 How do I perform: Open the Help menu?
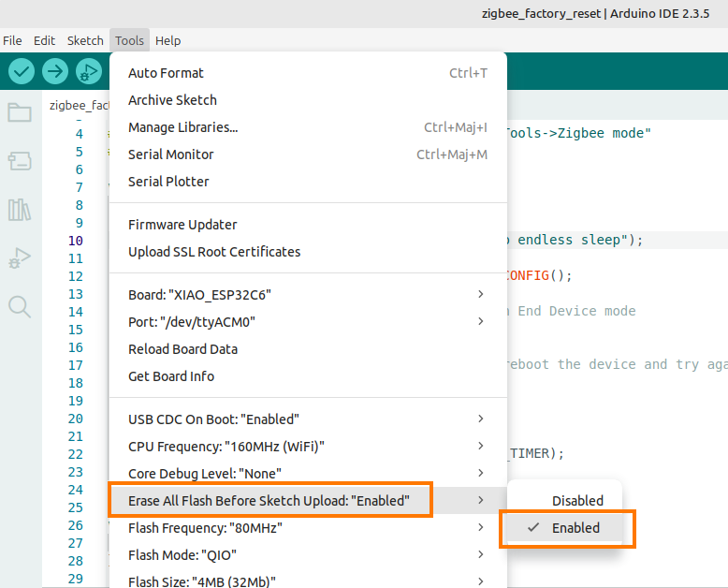tap(168, 41)
